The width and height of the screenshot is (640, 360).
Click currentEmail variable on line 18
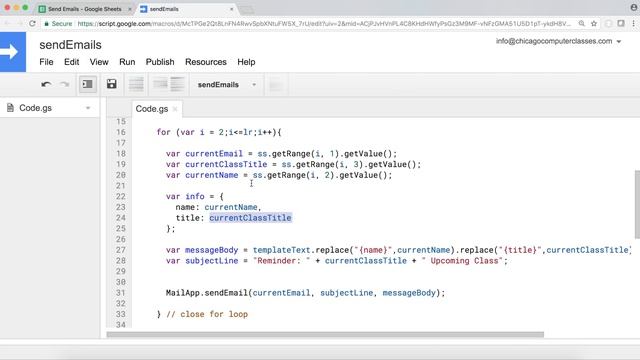coord(214,154)
